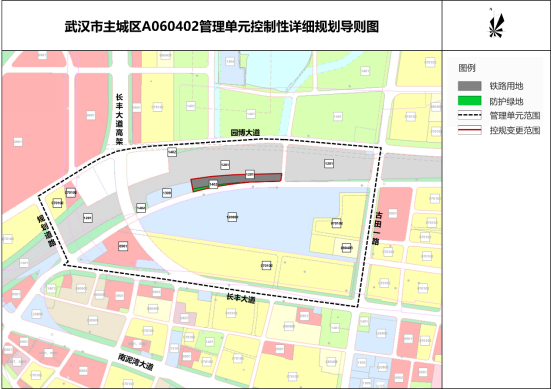Image resolution: width=551 pixels, height=389 pixels.
Task: Click the red-outlined dark gray changed parcel
Action: pyautogui.click(x=236, y=182)
